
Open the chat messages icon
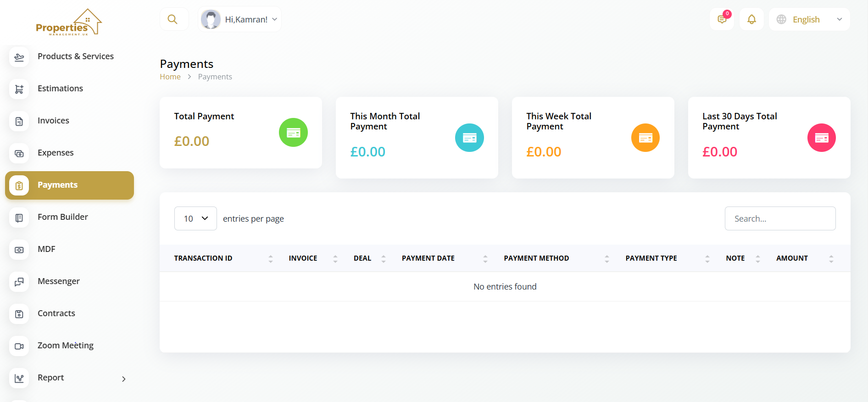(x=722, y=19)
